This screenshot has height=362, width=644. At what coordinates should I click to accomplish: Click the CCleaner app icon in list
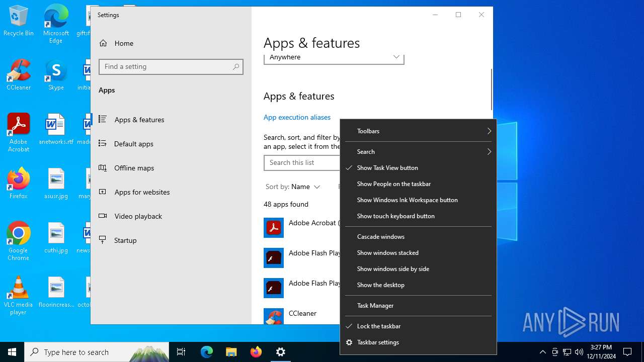pos(274,316)
